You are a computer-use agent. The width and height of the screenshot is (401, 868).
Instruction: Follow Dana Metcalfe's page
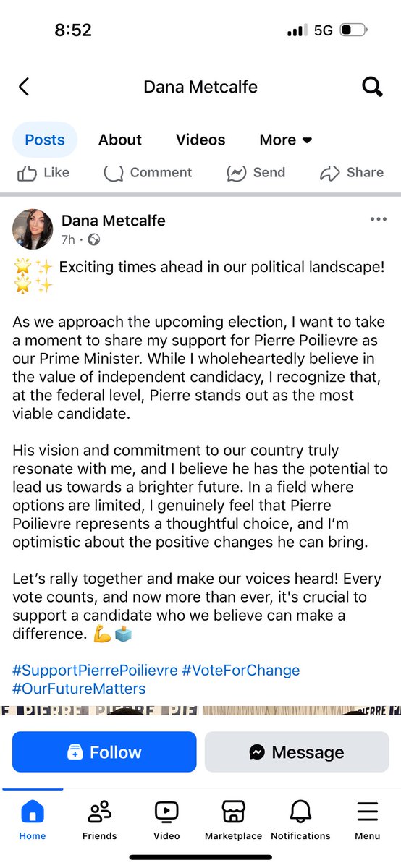tap(104, 752)
